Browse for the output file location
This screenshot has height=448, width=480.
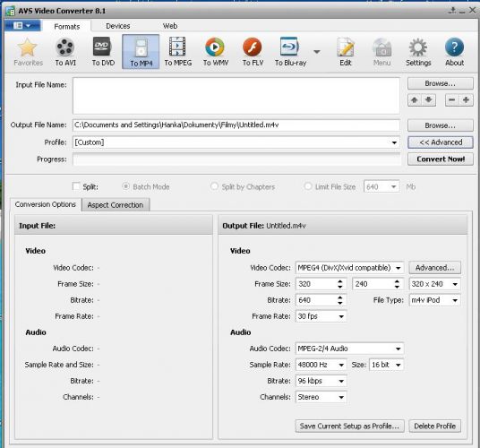(441, 125)
